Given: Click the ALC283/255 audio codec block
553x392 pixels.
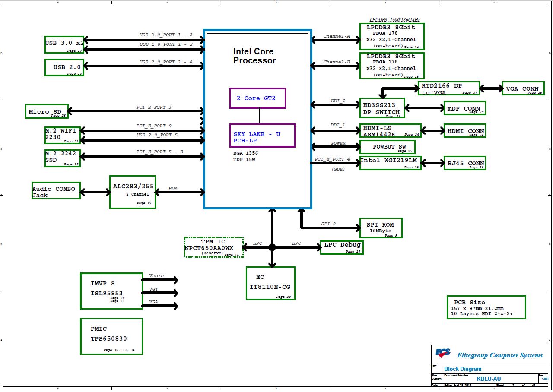Looking at the screenshot, I should (x=132, y=192).
